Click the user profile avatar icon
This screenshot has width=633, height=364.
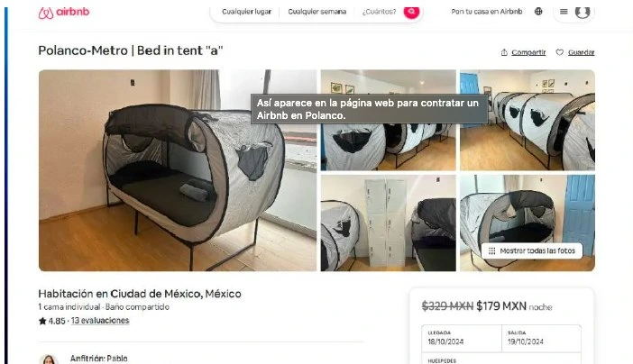click(x=583, y=12)
